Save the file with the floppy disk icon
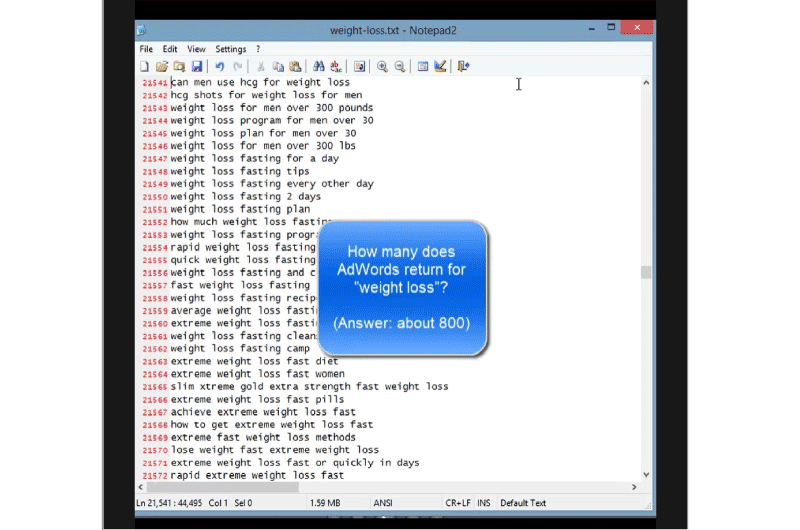This screenshot has width=800, height=530. pos(196,66)
